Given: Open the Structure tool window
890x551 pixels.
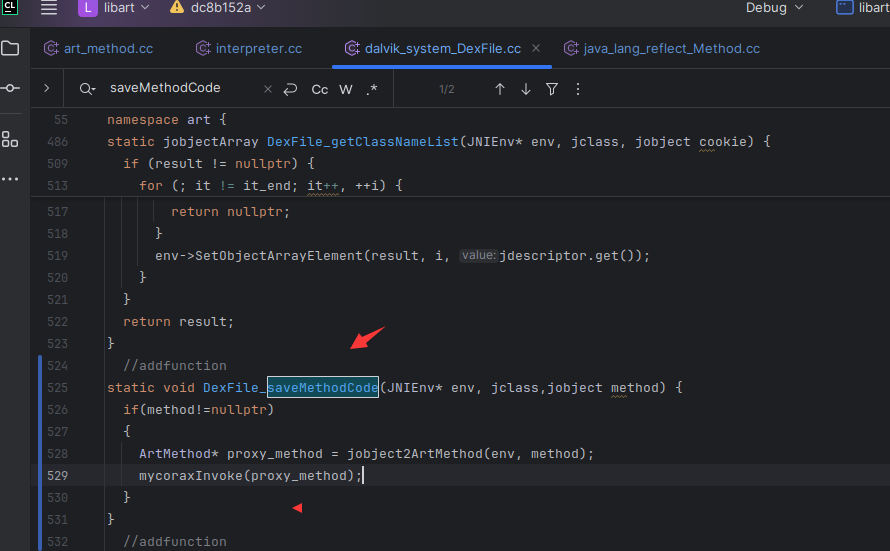Looking at the screenshot, I should 10,138.
